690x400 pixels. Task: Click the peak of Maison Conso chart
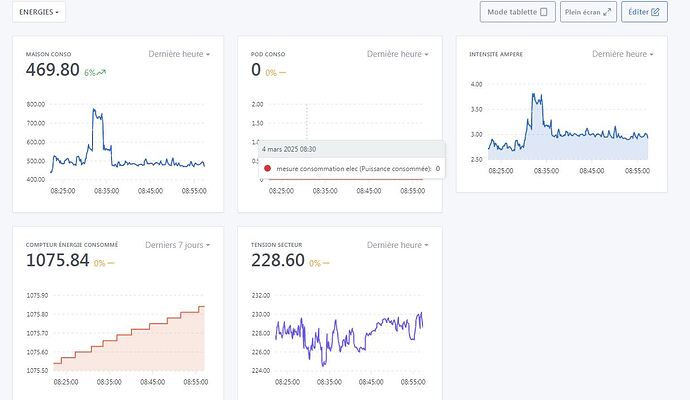(x=95, y=111)
